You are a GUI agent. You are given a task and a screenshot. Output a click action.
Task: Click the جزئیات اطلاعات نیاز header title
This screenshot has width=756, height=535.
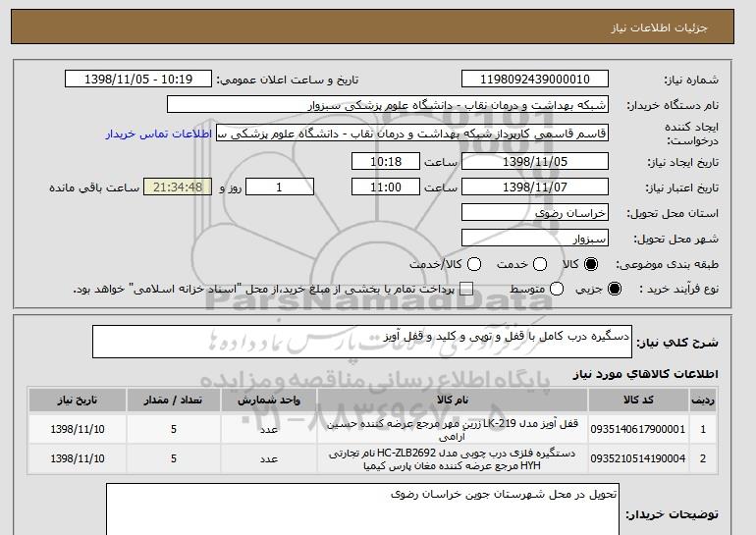coord(659,27)
